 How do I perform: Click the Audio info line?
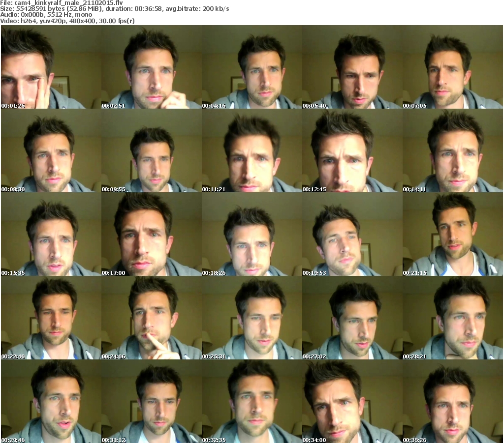[46, 15]
